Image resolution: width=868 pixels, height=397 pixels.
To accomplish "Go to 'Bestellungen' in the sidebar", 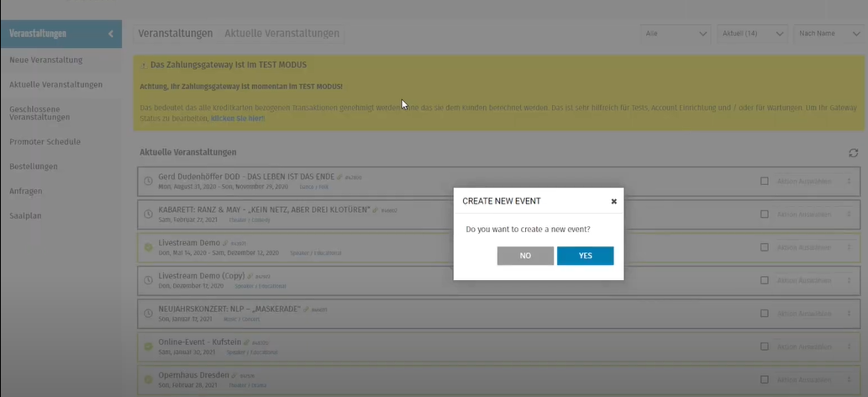I will pos(34,167).
